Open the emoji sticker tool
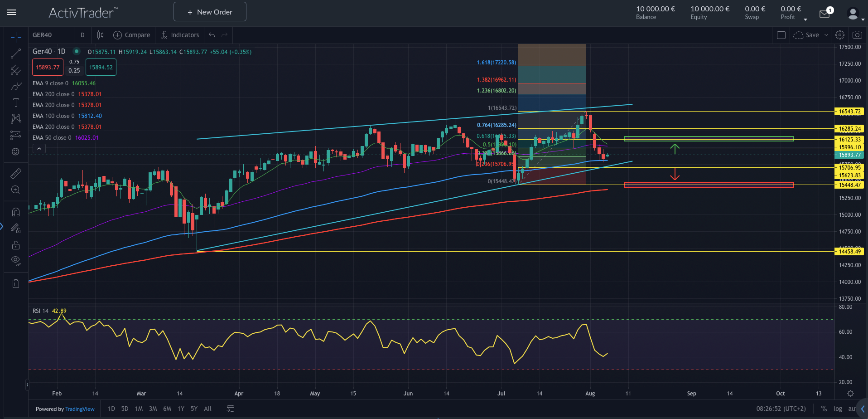 [x=16, y=151]
